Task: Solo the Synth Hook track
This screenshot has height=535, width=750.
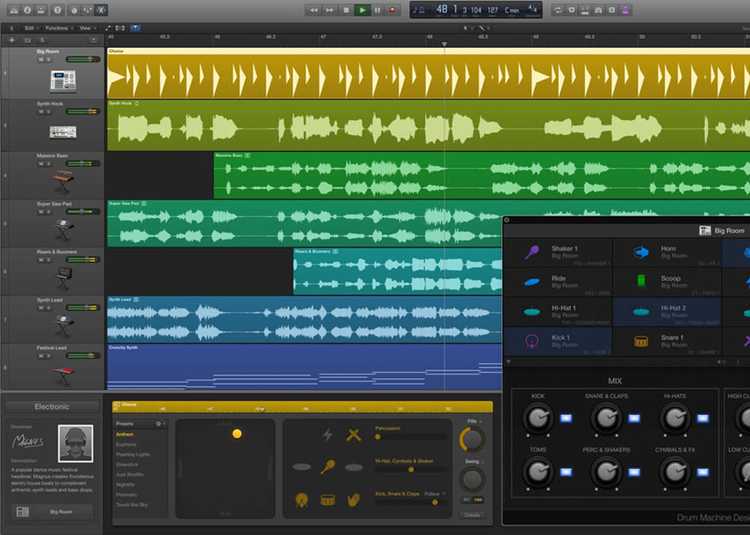Action: pyautogui.click(x=48, y=112)
